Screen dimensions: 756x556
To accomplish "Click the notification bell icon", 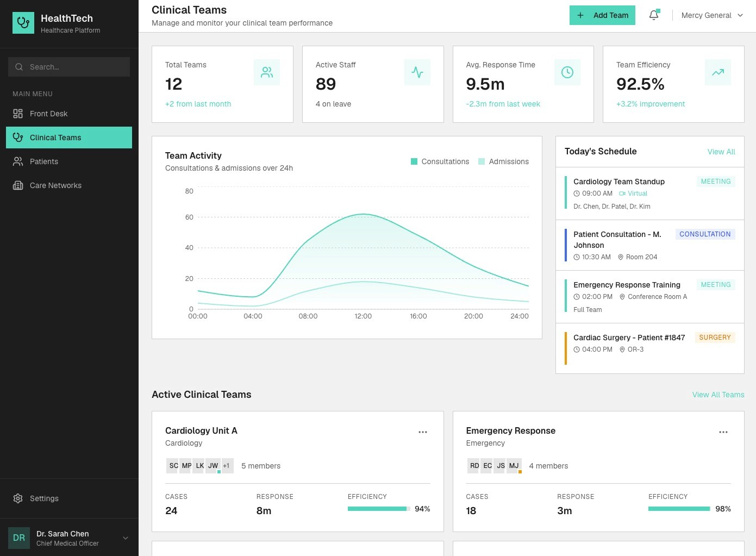I will pos(654,15).
